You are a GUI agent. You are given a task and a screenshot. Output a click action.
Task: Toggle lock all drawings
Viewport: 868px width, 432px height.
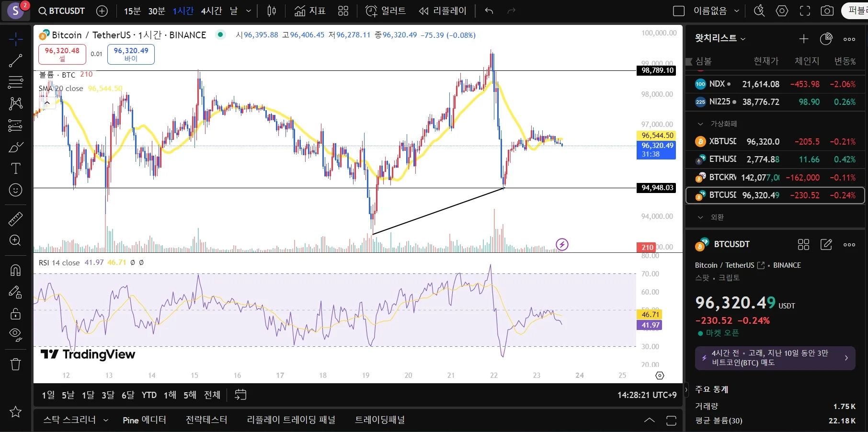tap(15, 314)
